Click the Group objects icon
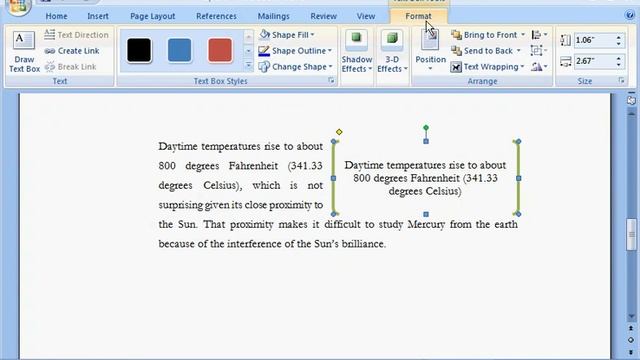 539,51
